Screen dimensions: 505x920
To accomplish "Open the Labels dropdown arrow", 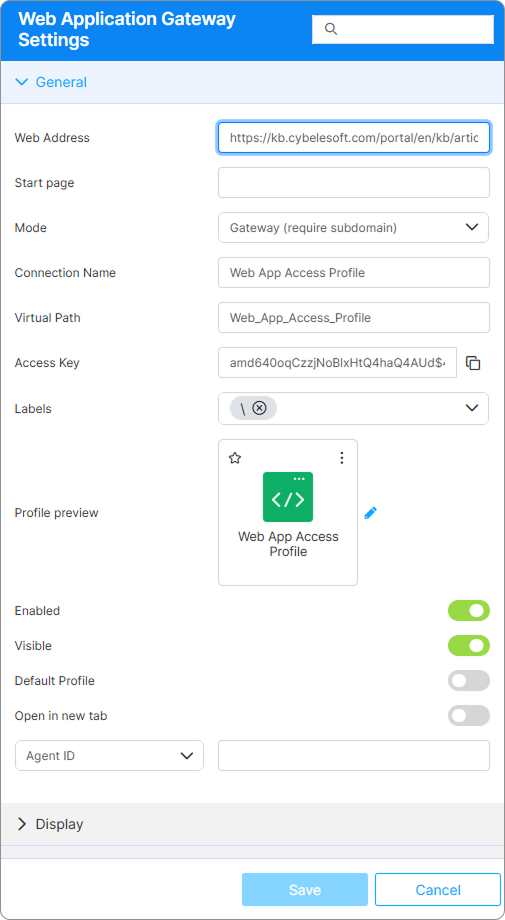I will 472,408.
